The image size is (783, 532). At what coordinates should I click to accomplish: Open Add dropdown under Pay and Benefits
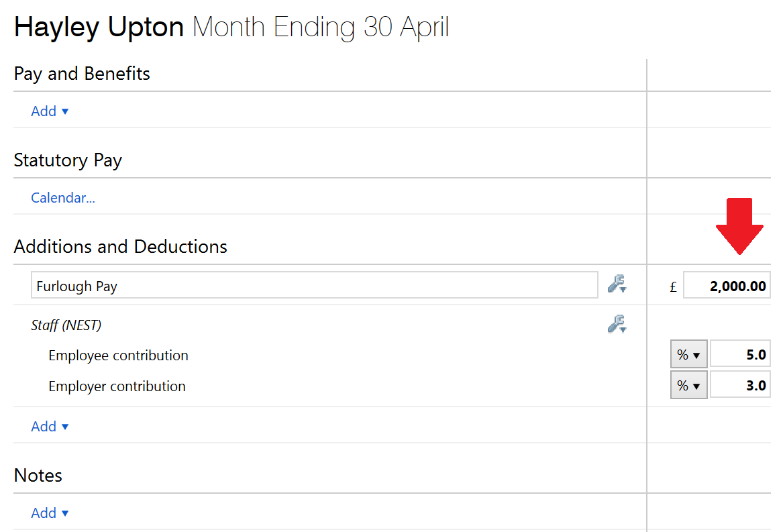click(x=50, y=111)
